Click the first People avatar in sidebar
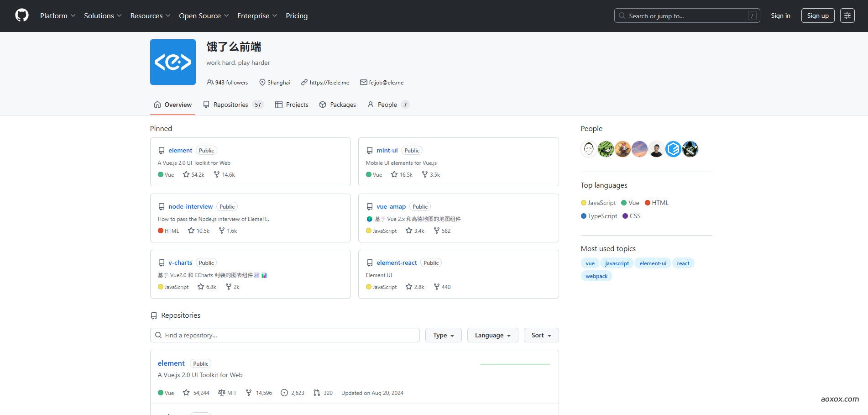This screenshot has height=415, width=868. (589, 149)
